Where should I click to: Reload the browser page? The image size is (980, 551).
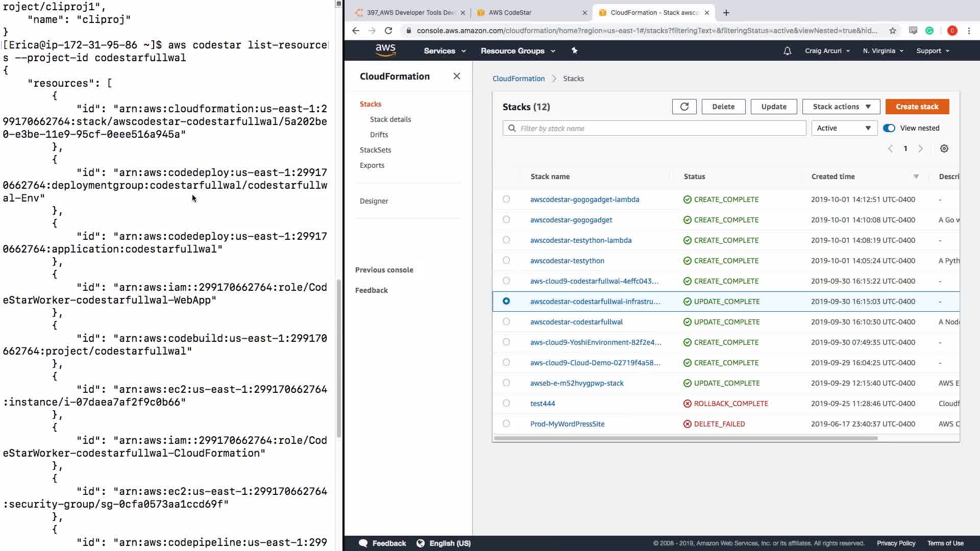(x=388, y=31)
